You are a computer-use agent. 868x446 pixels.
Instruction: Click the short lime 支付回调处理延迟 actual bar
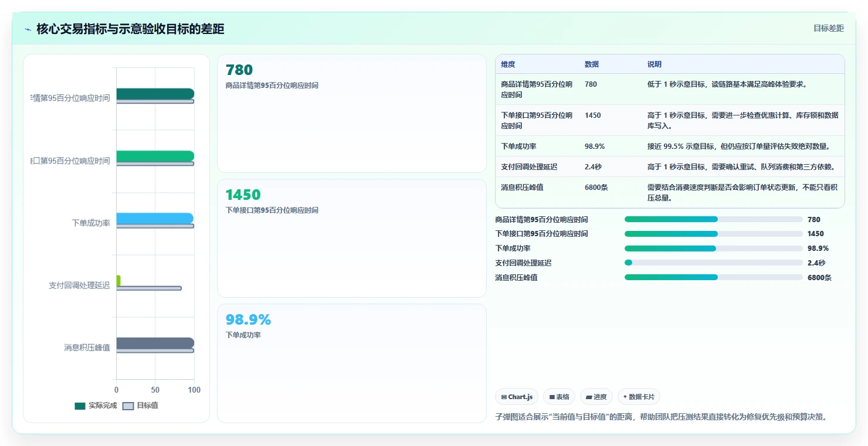pyautogui.click(x=118, y=281)
